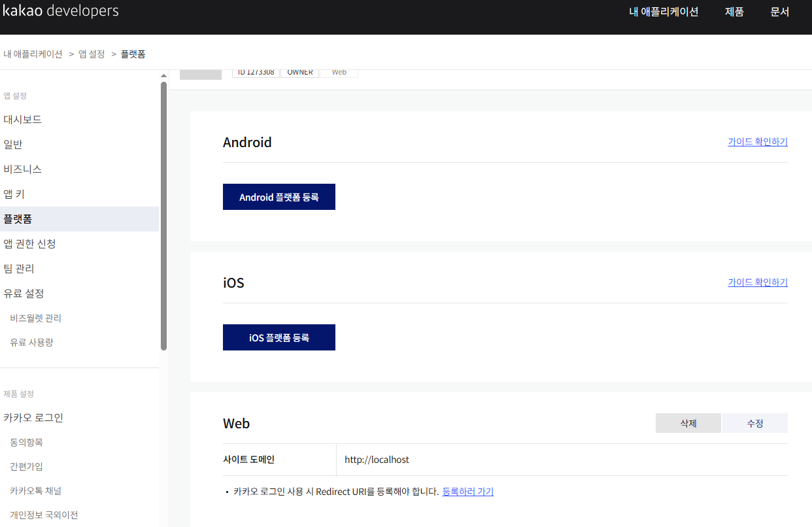Click the Android 플랫폼 등록 button
Image resolution: width=812 pixels, height=527 pixels.
pos(279,197)
